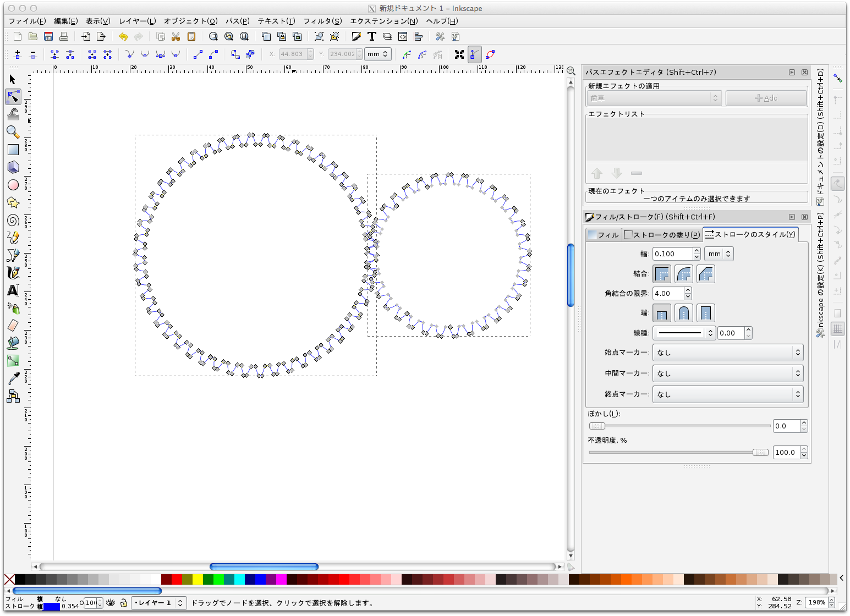850x616 pixels.
Task: Select the Color dropper tool
Action: click(13, 378)
